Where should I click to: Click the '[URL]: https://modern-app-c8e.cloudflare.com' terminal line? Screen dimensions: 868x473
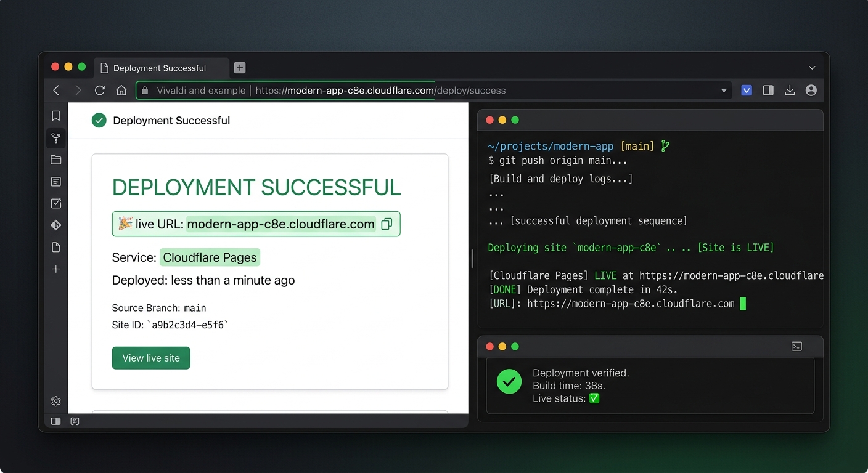point(611,304)
